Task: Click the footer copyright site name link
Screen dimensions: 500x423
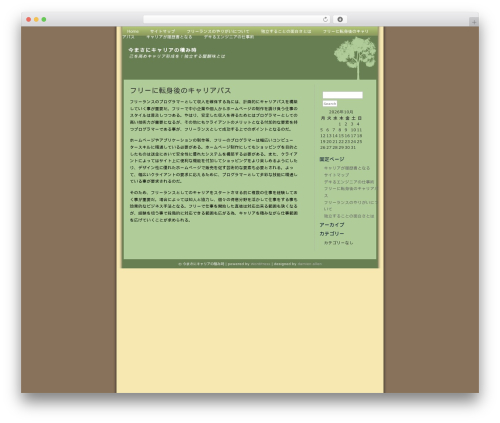Action: pyautogui.click(x=203, y=264)
